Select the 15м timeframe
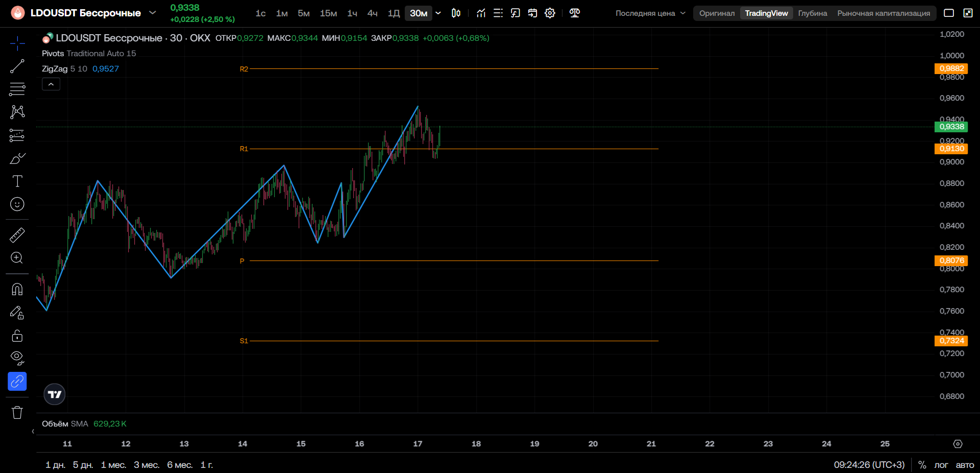The image size is (980, 473). (328, 13)
